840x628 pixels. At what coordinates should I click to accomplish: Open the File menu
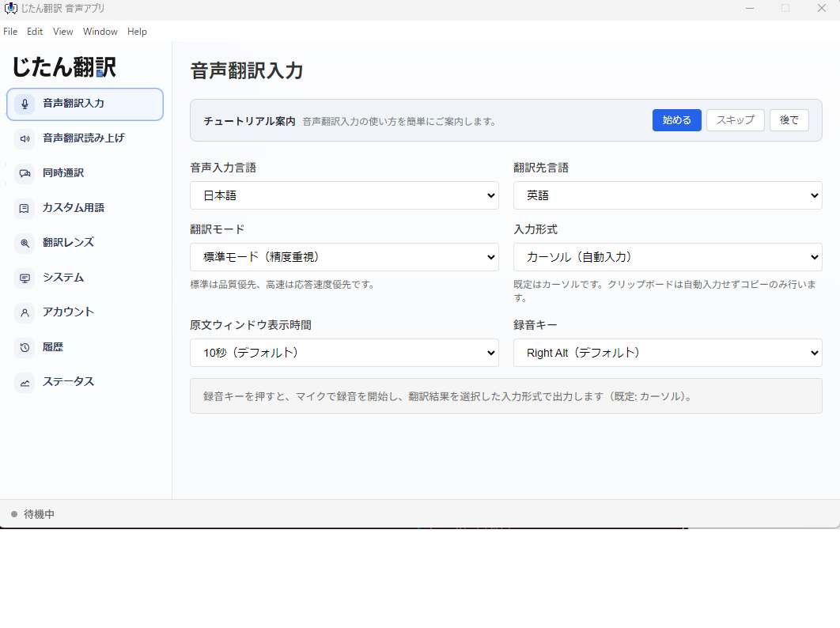[x=10, y=32]
